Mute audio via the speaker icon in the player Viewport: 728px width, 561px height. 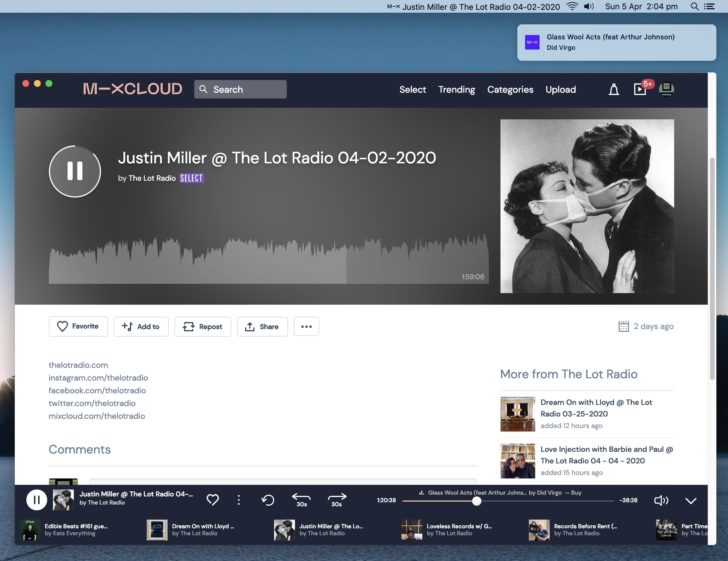point(661,500)
